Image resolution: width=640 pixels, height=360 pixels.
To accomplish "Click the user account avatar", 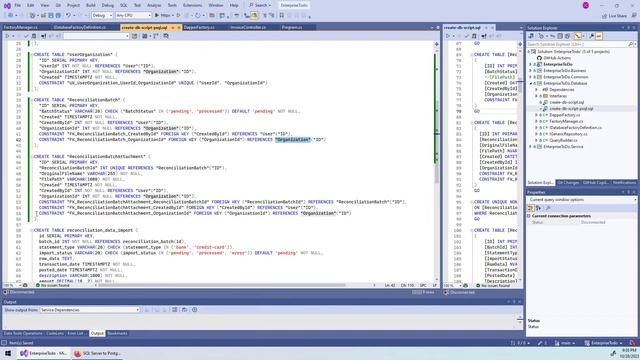I will tap(586, 5).
